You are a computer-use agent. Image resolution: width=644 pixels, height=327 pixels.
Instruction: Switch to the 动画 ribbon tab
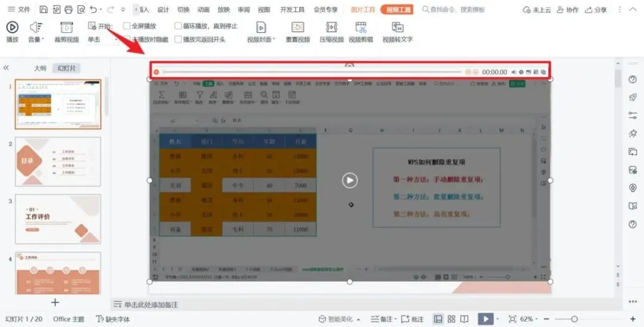203,10
